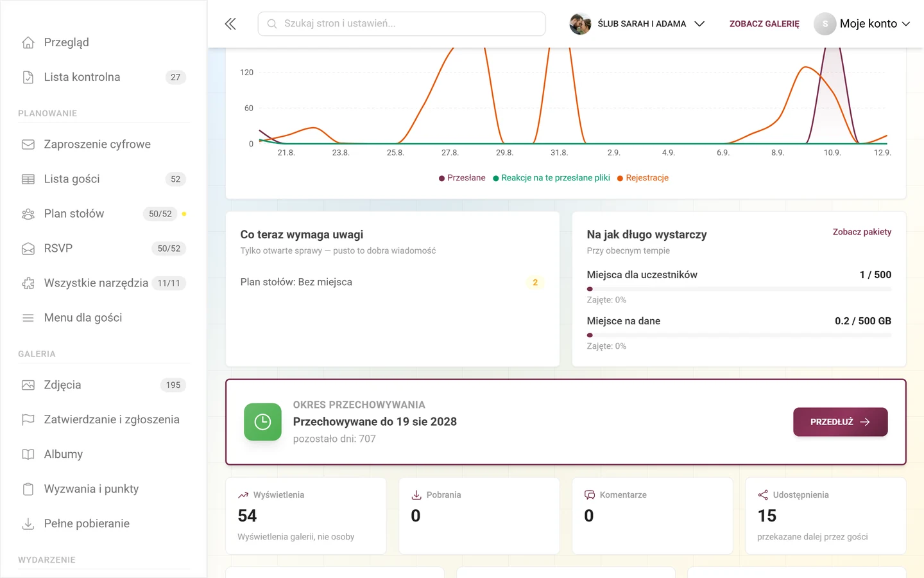Focus the Szukaj stron i ustawień search field
The image size is (924, 578).
402,24
